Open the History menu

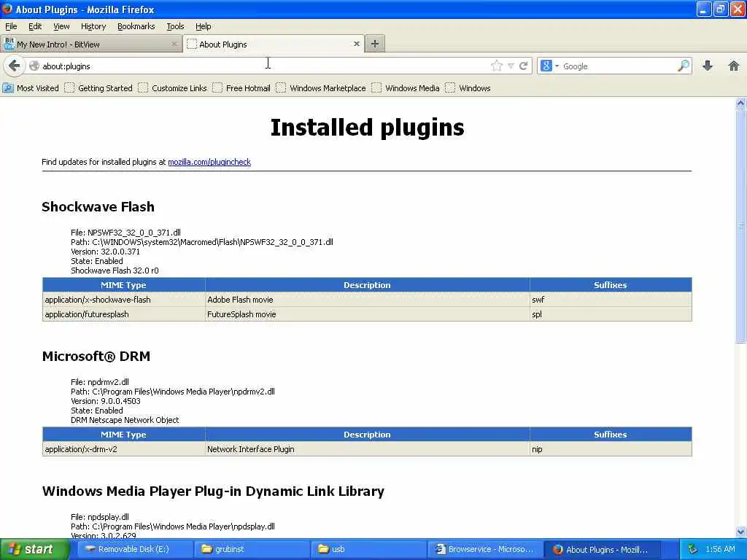point(93,26)
